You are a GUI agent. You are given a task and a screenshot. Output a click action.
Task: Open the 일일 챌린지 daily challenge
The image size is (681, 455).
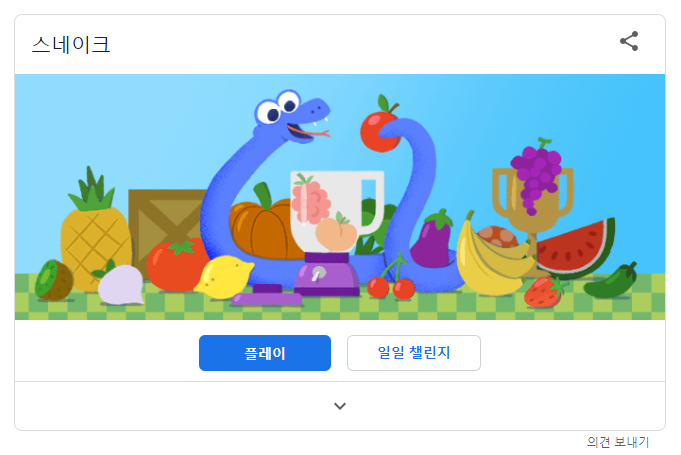pos(413,353)
